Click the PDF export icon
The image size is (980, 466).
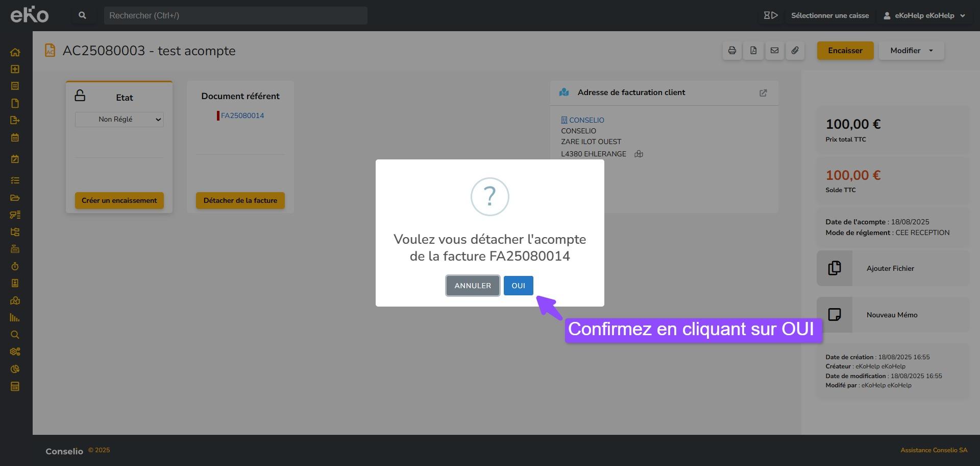[x=753, y=51]
